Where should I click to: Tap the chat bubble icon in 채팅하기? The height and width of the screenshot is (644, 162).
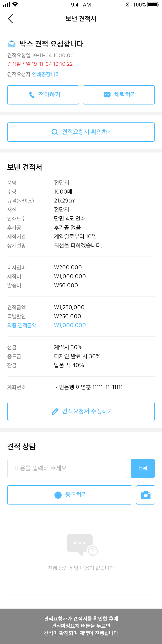107,95
